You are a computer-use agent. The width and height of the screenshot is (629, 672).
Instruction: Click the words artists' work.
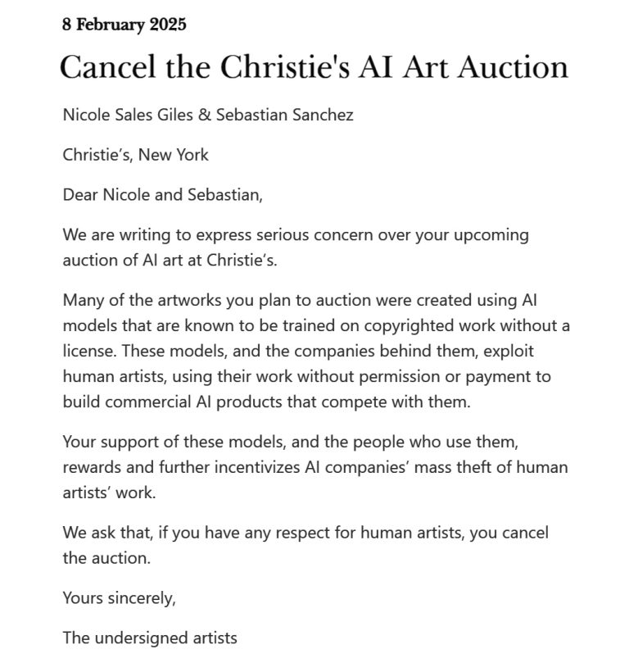point(109,493)
